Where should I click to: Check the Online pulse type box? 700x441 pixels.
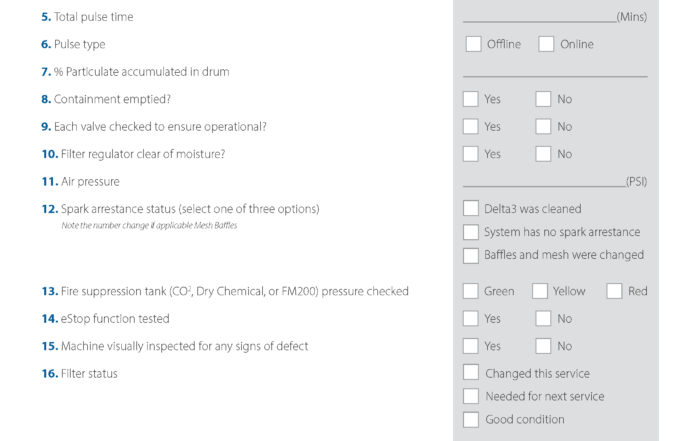pyautogui.click(x=546, y=44)
